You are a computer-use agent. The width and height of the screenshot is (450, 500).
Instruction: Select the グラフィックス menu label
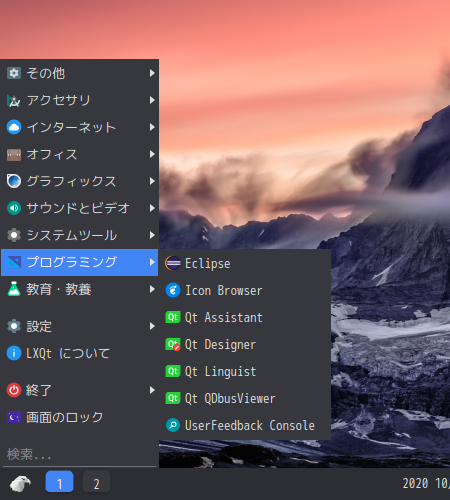pyautogui.click(x=71, y=181)
